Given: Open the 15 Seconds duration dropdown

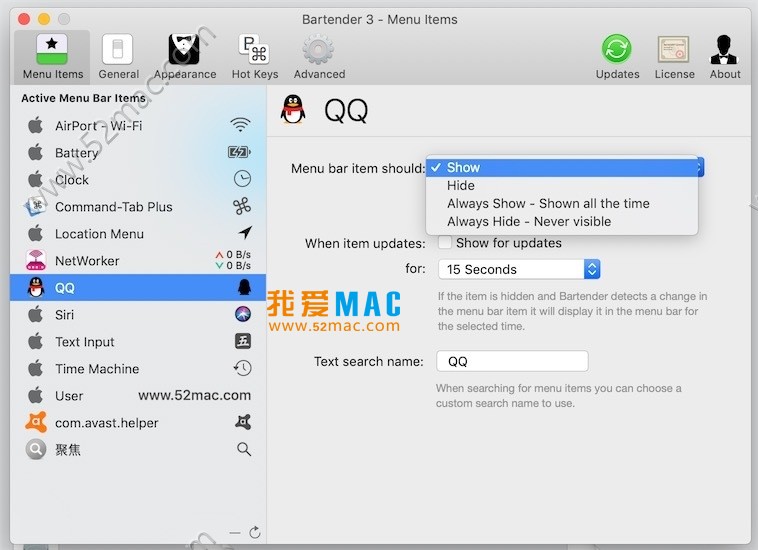Looking at the screenshot, I should tap(519, 269).
